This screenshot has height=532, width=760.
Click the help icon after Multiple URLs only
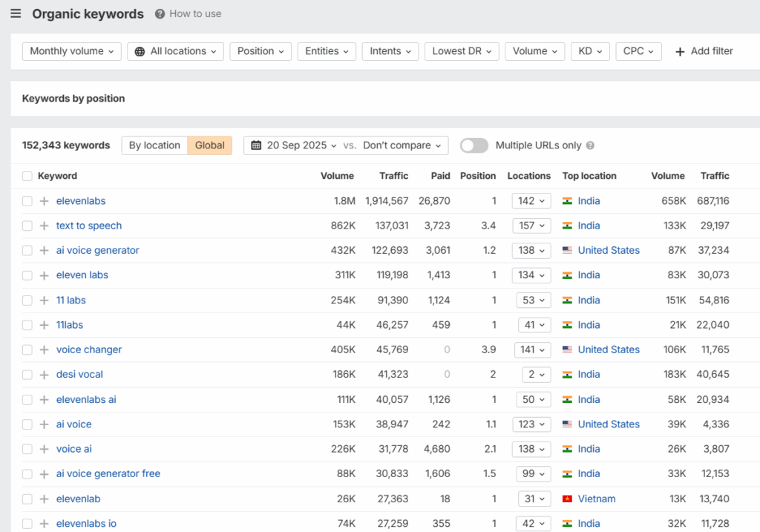pos(590,145)
